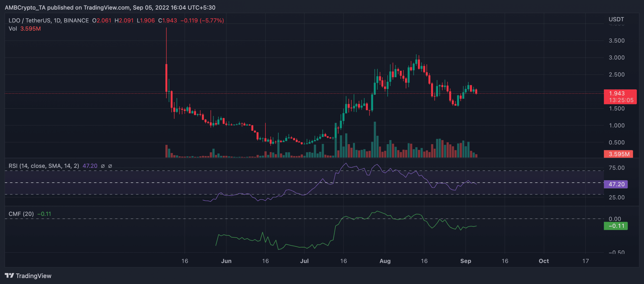The width and height of the screenshot is (644, 284).
Task: Click the 75.00 RSI axis label
Action: pos(617,168)
